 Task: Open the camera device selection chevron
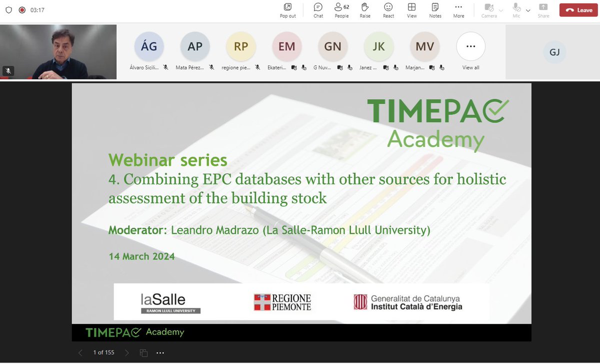(500, 11)
